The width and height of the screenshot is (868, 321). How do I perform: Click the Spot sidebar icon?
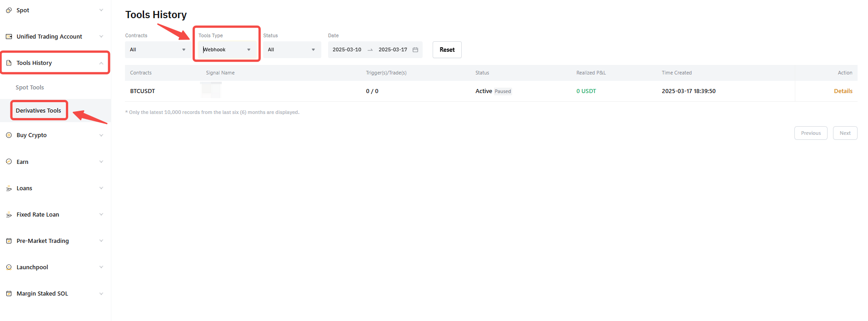[9, 10]
